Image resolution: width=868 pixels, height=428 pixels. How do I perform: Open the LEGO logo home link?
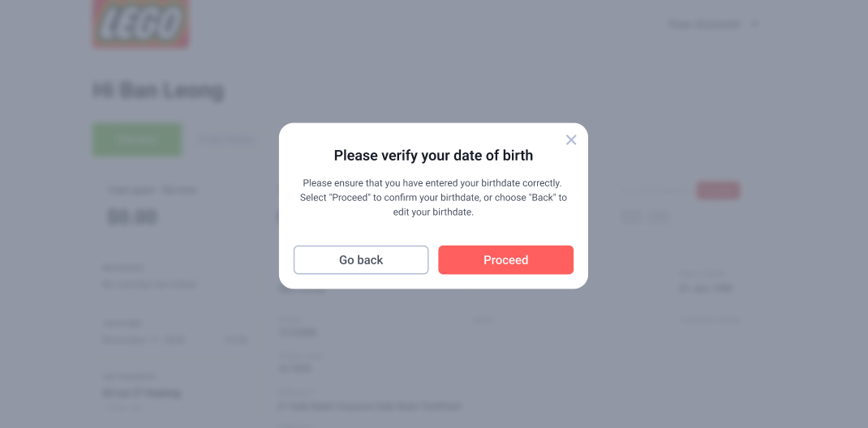pos(140,24)
